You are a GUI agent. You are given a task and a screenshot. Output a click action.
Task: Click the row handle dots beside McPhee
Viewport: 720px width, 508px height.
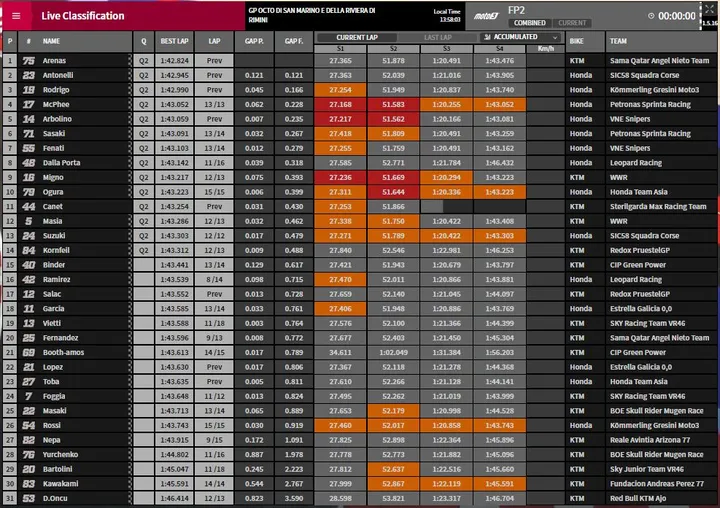pos(130,104)
